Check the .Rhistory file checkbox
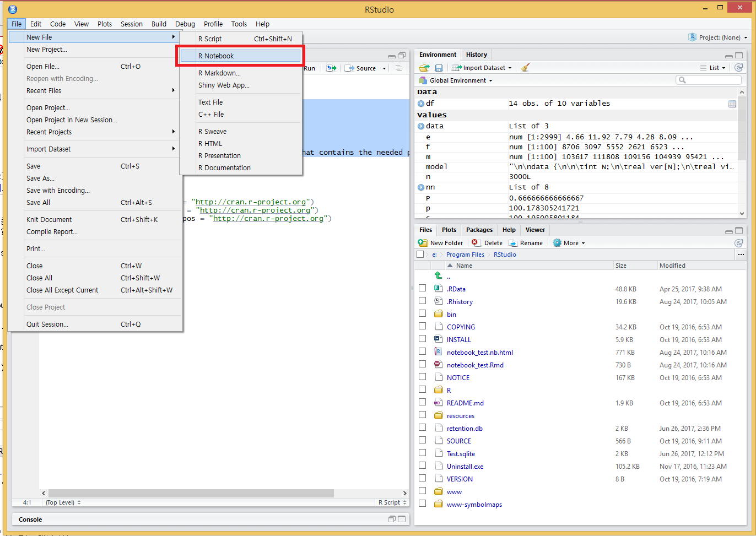Viewport: 756px width, 536px height. 422,301
